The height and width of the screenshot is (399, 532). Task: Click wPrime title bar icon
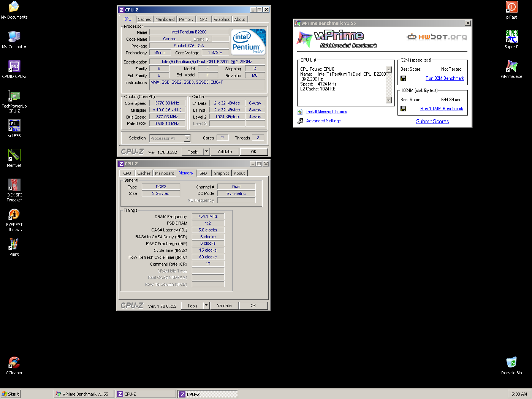[298, 23]
